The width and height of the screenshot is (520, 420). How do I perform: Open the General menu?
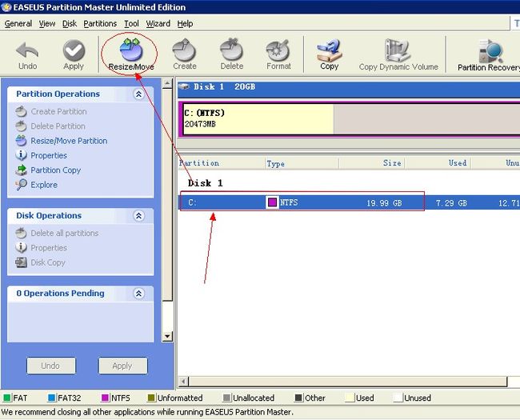18,23
